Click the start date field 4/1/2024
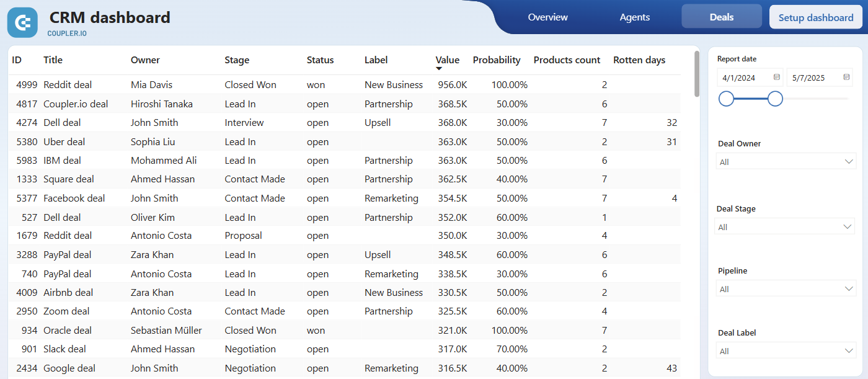This screenshot has height=379, width=868. 750,78
